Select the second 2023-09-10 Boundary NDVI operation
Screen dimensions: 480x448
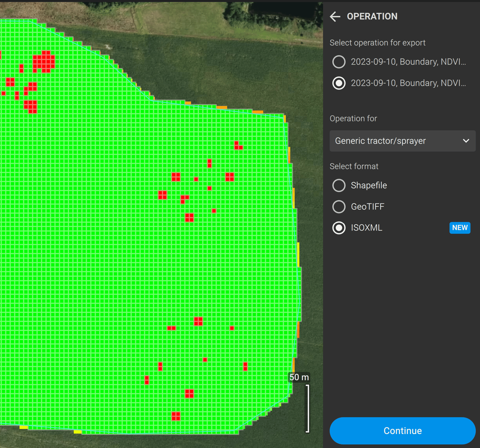point(338,83)
